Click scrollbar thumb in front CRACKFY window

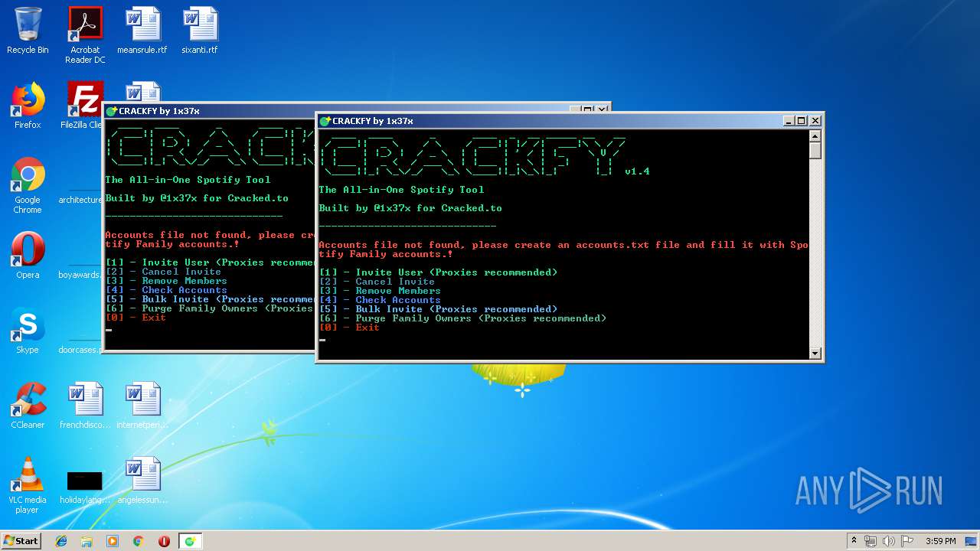pos(815,150)
